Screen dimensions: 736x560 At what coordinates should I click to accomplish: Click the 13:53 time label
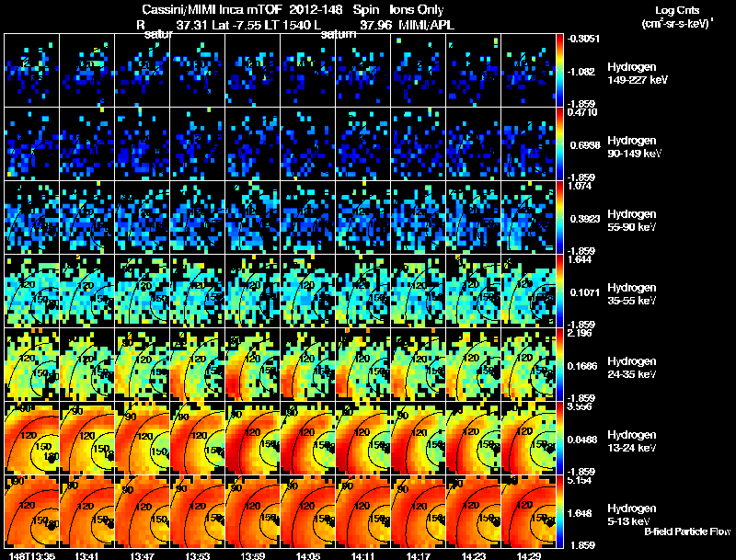coord(197,556)
